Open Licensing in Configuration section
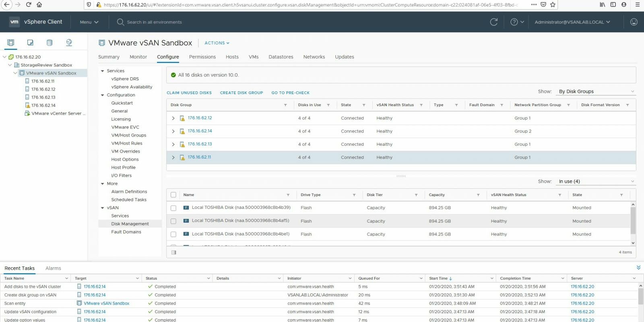Image resolution: width=644 pixels, height=322 pixels. (121, 119)
